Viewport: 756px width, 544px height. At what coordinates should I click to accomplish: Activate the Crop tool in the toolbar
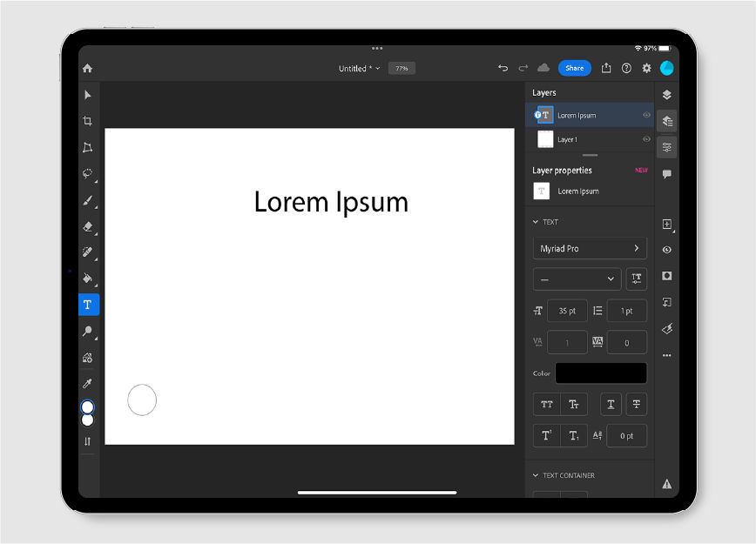pos(87,121)
